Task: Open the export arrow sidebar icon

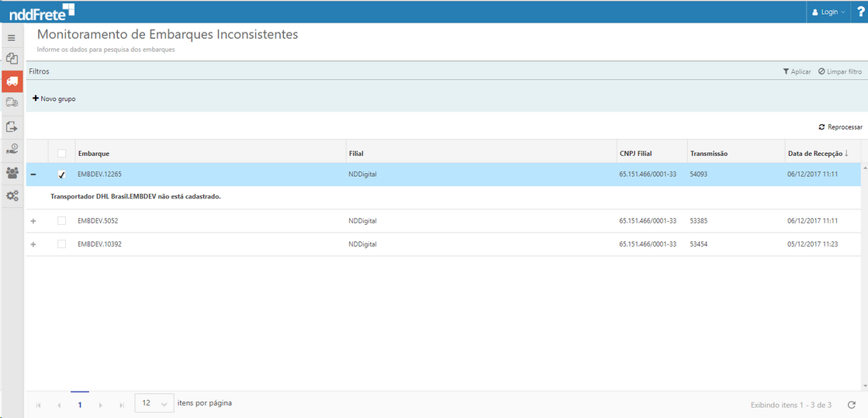Action: tap(12, 126)
